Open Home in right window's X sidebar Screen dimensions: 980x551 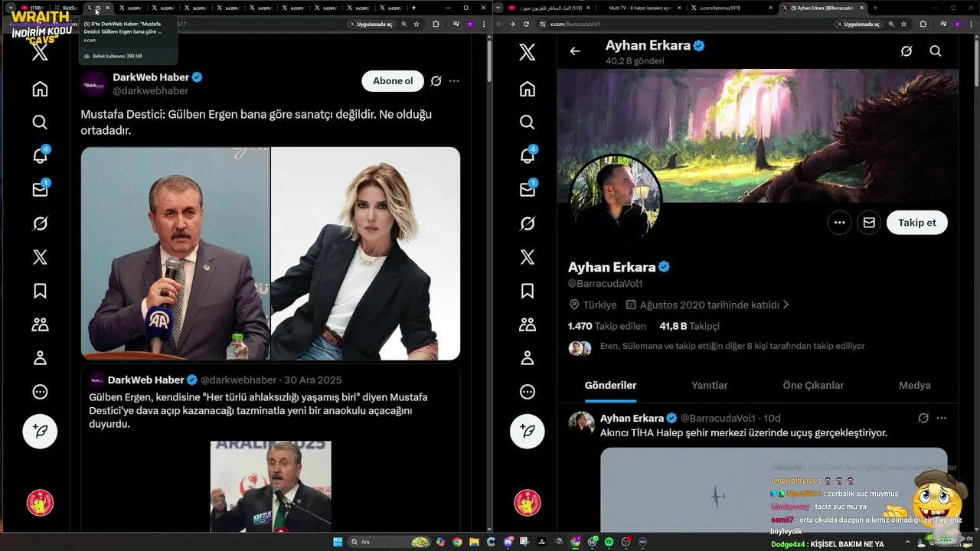click(527, 89)
